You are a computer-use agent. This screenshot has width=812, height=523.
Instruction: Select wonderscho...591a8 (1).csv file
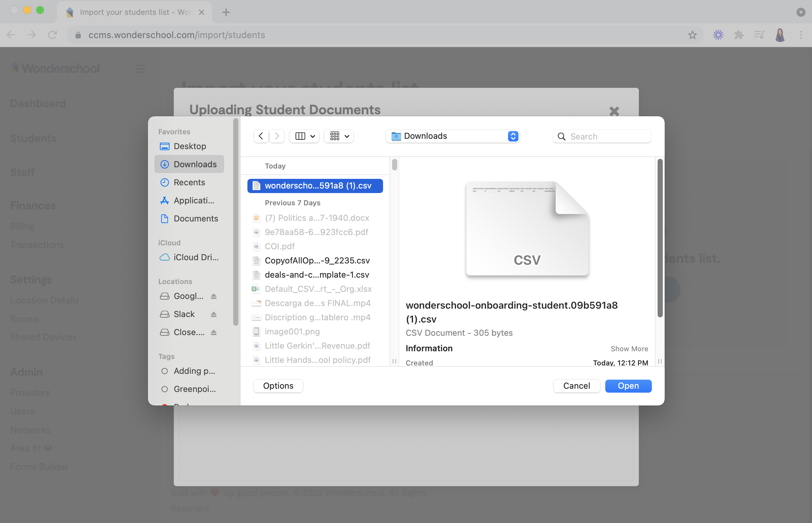tap(315, 186)
